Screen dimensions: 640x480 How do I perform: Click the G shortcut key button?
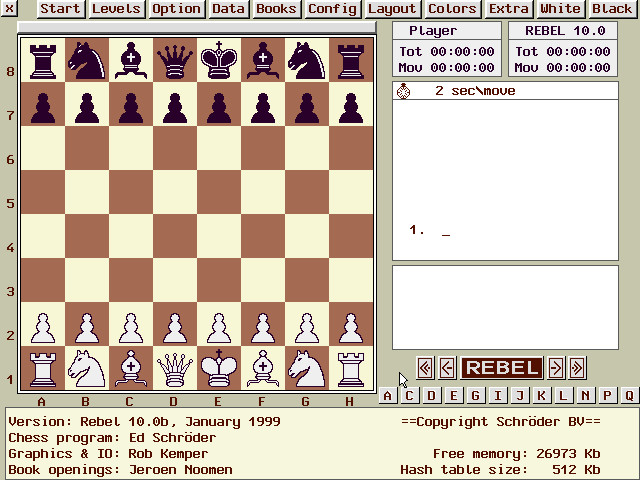click(x=476, y=396)
